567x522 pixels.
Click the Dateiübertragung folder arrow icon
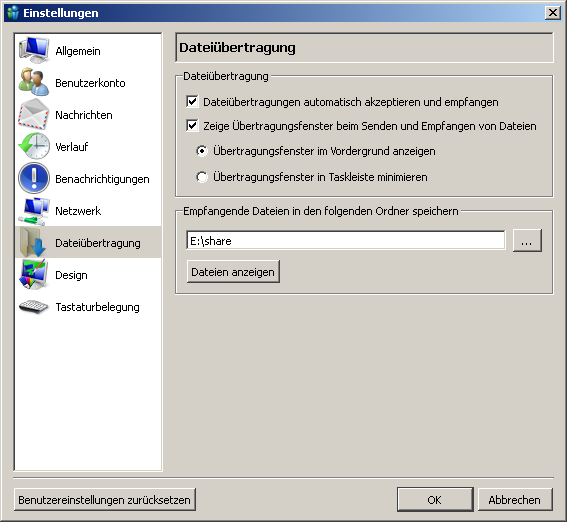tap(34, 242)
